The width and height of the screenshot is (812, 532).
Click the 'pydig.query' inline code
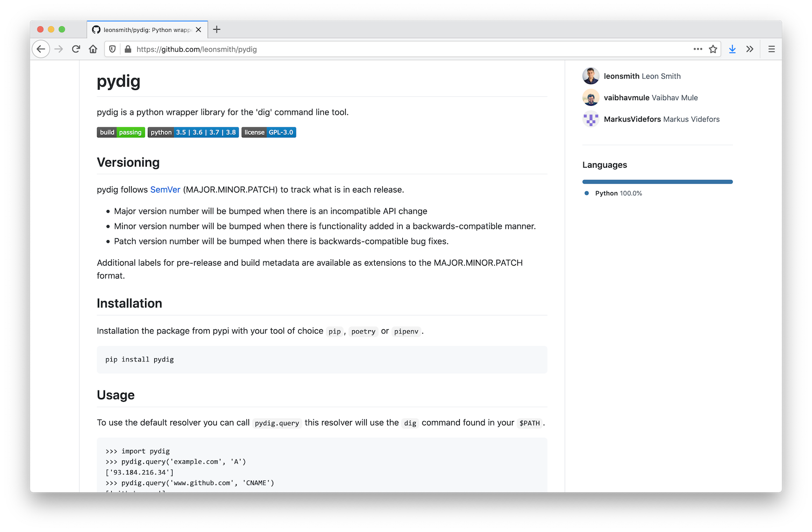pyautogui.click(x=277, y=423)
